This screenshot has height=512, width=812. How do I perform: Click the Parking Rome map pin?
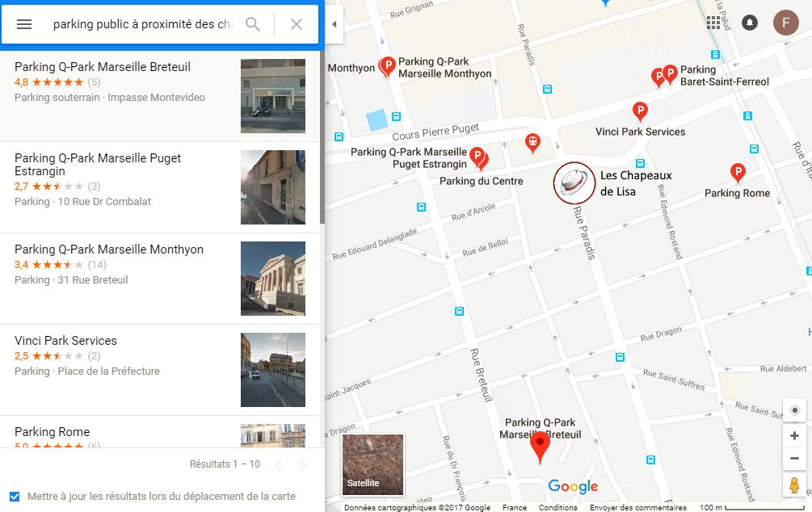coord(738,173)
